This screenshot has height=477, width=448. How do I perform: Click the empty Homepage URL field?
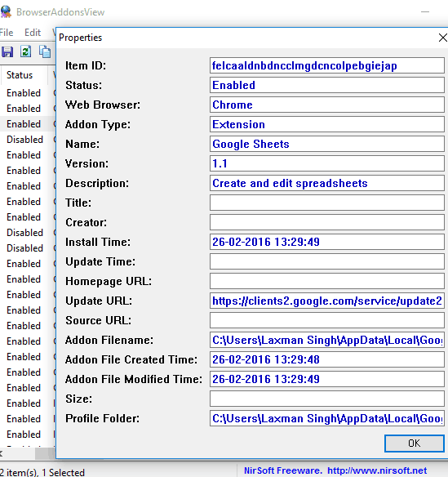point(327,281)
